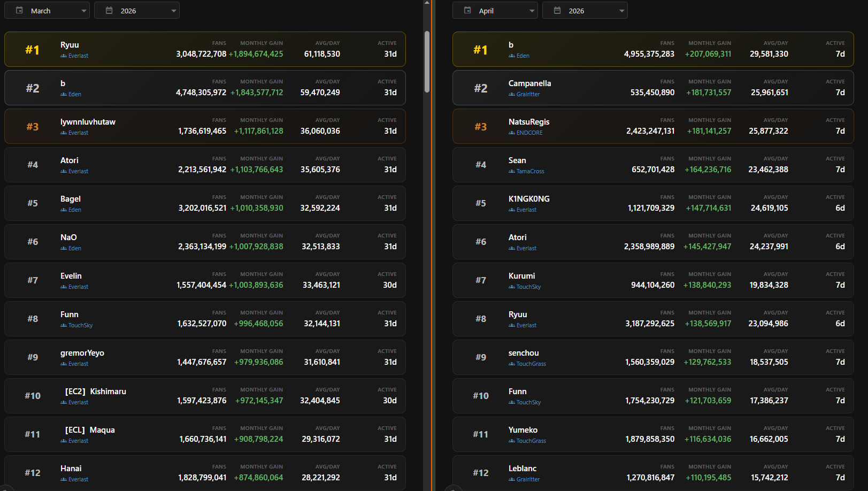This screenshot has height=491, width=868.
Task: Click the guild icon under Kurumi
Action: pyautogui.click(x=512, y=287)
